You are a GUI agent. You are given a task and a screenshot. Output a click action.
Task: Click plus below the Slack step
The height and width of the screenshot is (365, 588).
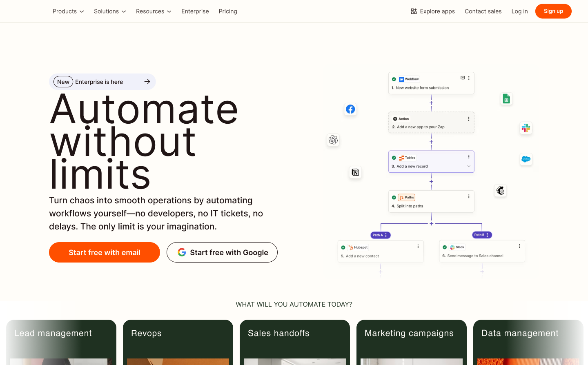click(482, 272)
